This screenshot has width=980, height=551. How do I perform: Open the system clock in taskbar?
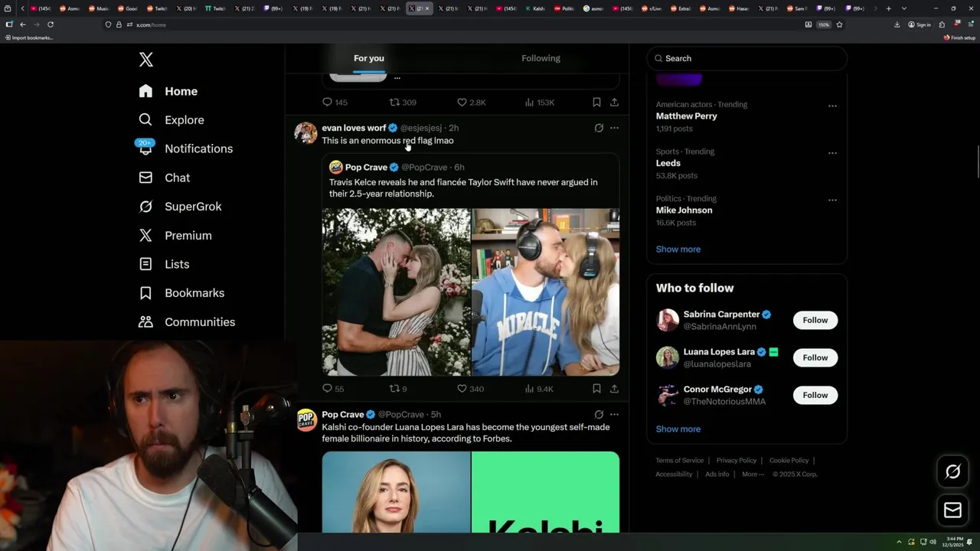click(953, 542)
